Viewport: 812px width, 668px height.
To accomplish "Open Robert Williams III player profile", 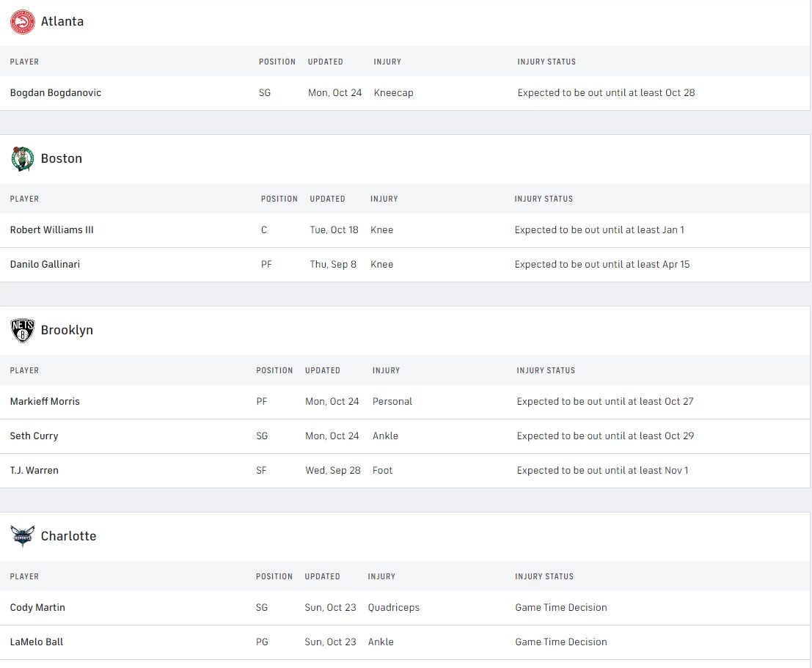I will point(52,230).
